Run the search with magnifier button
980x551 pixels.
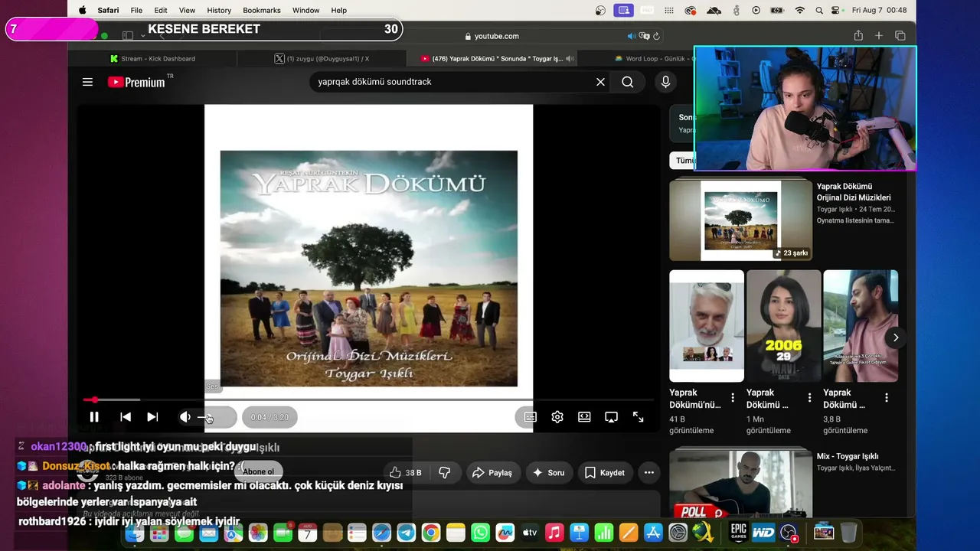coord(628,82)
